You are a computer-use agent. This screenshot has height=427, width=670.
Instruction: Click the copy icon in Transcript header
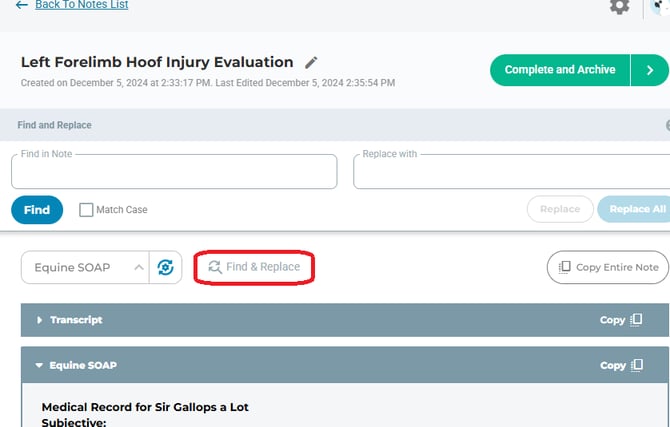click(635, 320)
